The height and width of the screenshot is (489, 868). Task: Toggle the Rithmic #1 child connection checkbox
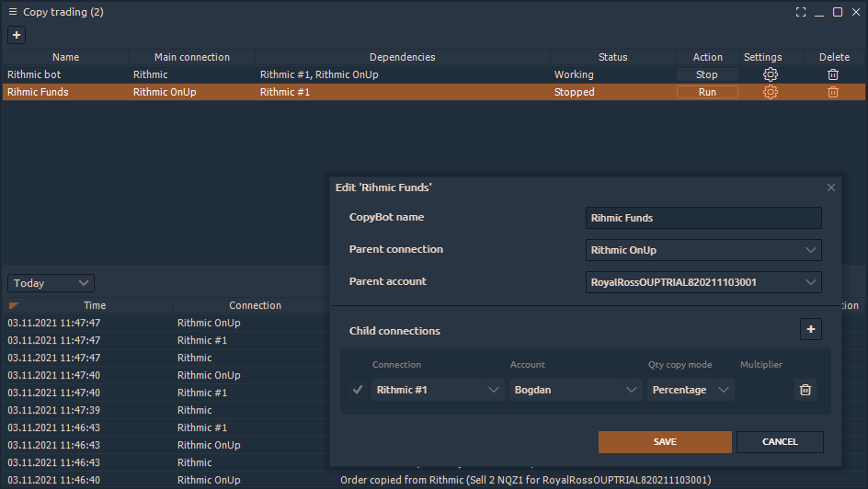coord(358,390)
